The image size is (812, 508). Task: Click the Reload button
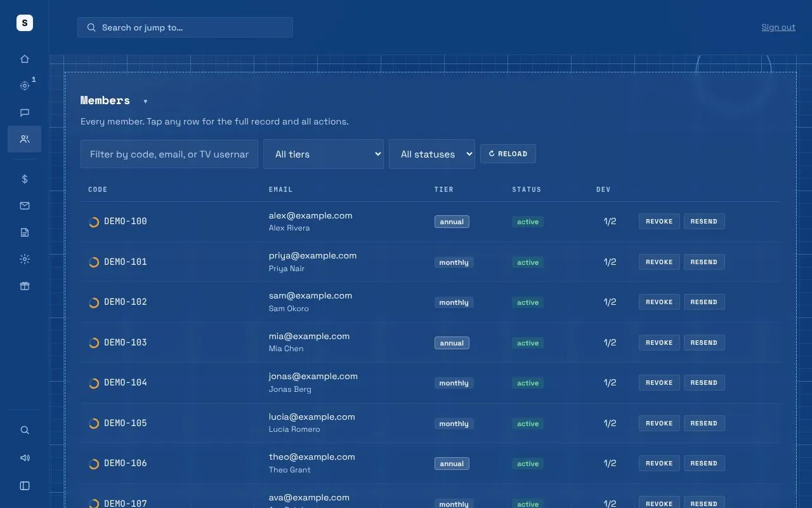pos(508,154)
